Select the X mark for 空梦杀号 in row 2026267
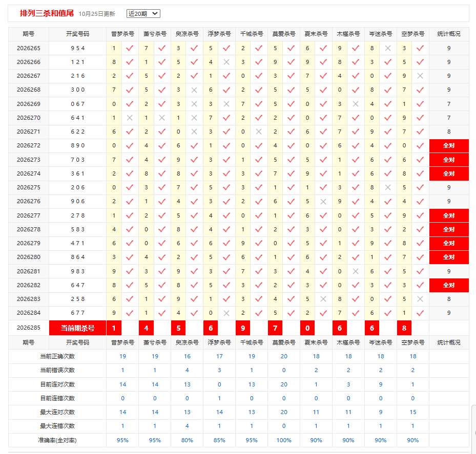Viewport: 476px width, 454px height. (420, 76)
